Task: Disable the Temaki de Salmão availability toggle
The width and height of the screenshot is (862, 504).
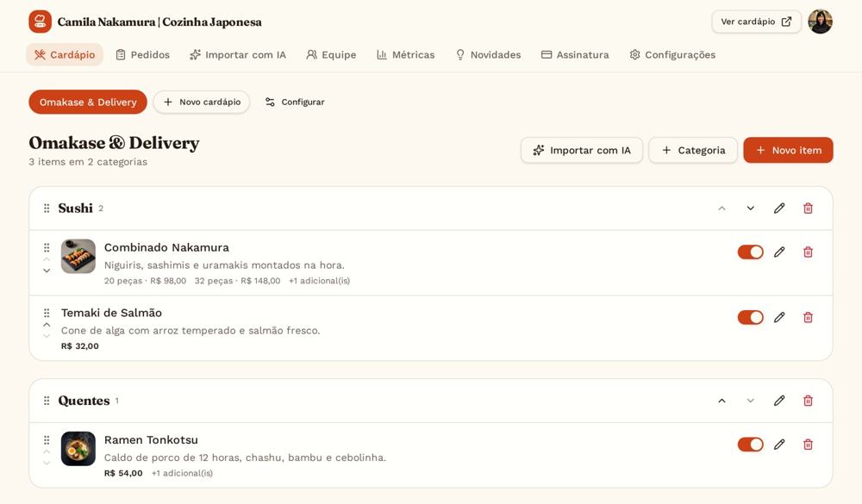Action: coord(751,318)
